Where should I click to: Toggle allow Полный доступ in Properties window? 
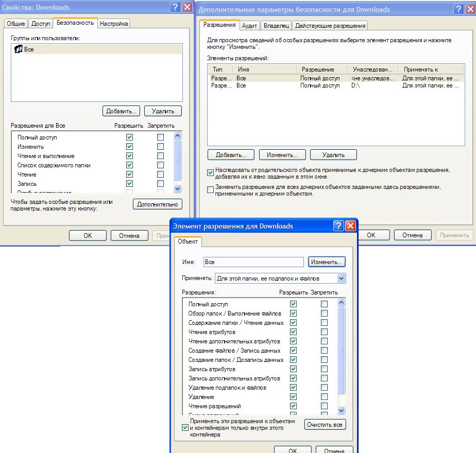point(130,137)
